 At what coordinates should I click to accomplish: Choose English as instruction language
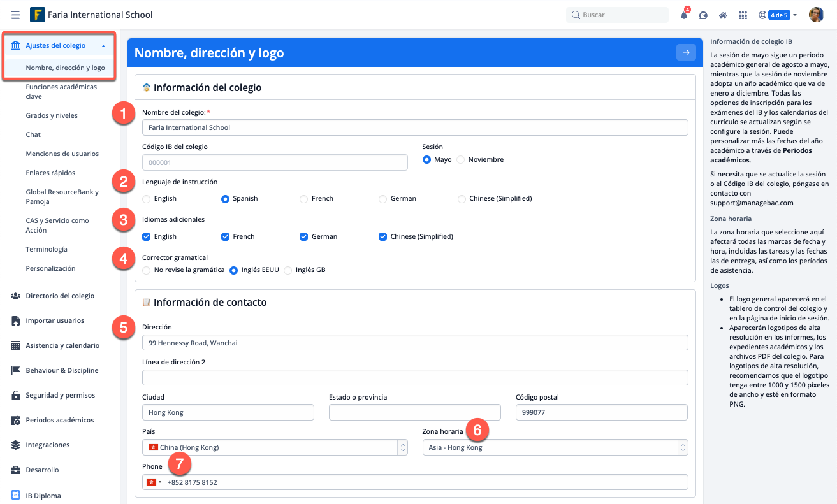(147, 199)
